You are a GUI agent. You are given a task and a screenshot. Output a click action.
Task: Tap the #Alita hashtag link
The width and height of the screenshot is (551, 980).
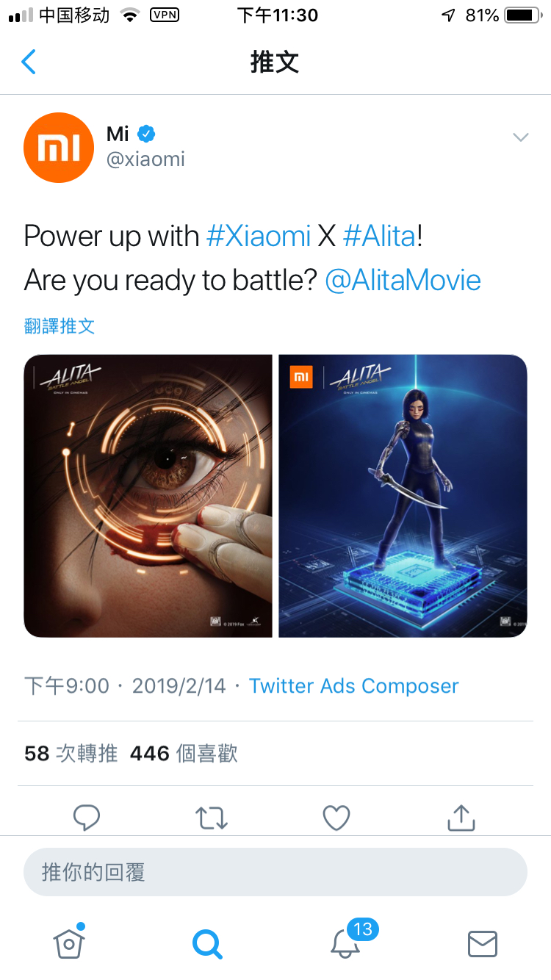pos(379,236)
